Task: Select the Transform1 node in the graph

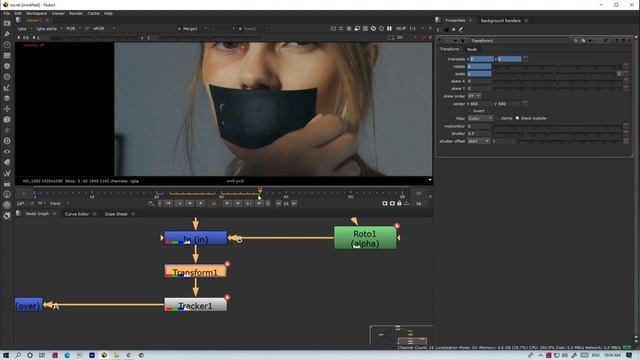Action: (x=196, y=271)
